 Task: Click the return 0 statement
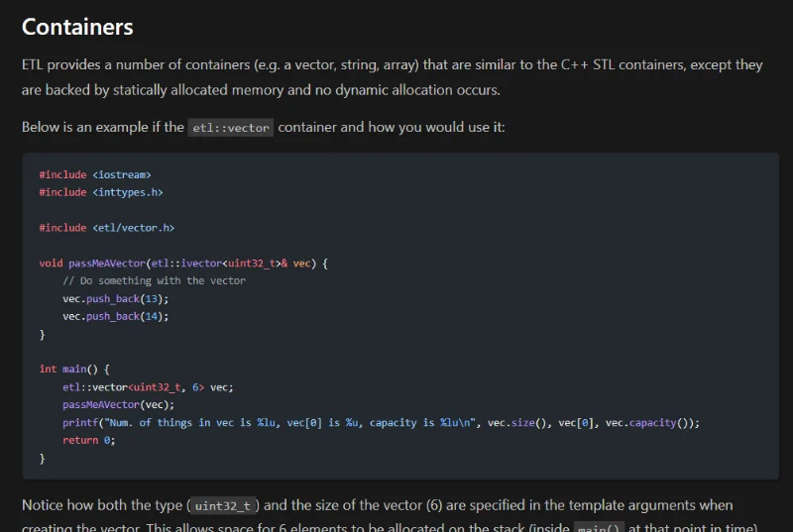tap(89, 440)
